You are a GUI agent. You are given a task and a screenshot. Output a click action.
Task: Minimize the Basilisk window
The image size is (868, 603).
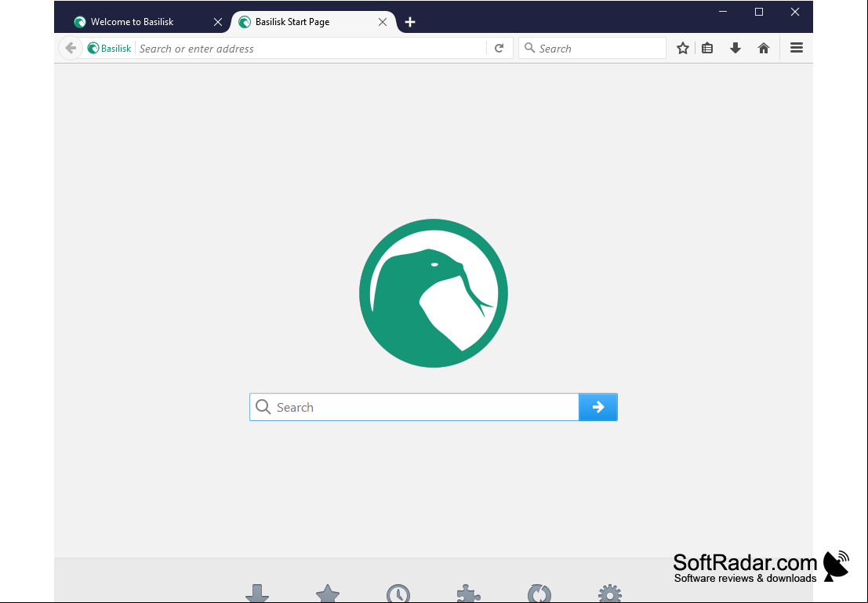click(x=723, y=12)
